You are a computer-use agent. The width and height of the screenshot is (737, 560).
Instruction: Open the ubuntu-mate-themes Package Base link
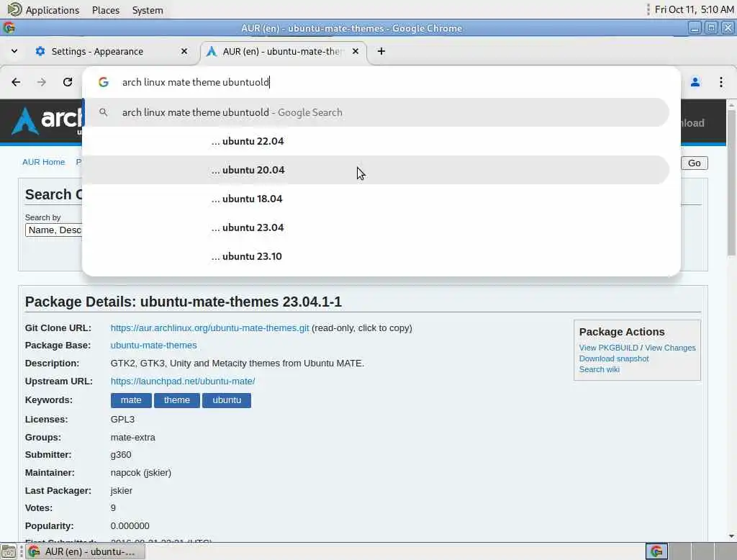pyautogui.click(x=154, y=345)
